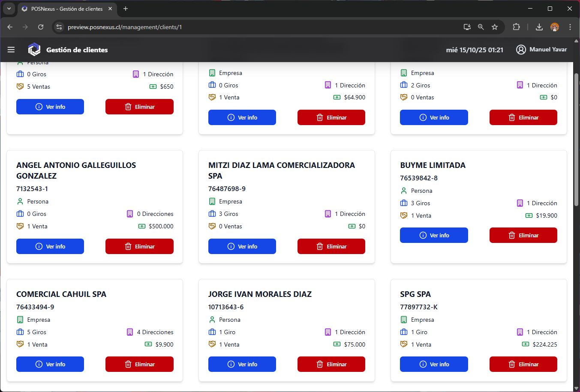
Task: Click the POSNexus logo icon
Action: [34, 50]
